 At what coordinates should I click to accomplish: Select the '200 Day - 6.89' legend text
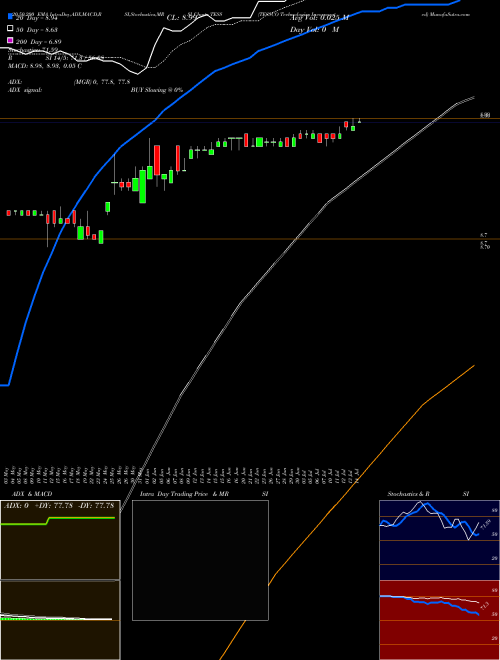coord(38,42)
